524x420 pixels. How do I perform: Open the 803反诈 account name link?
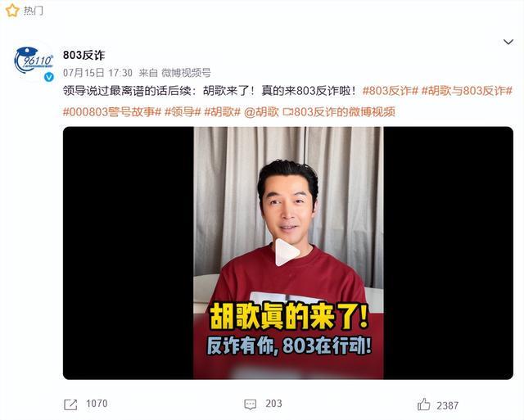(84, 55)
